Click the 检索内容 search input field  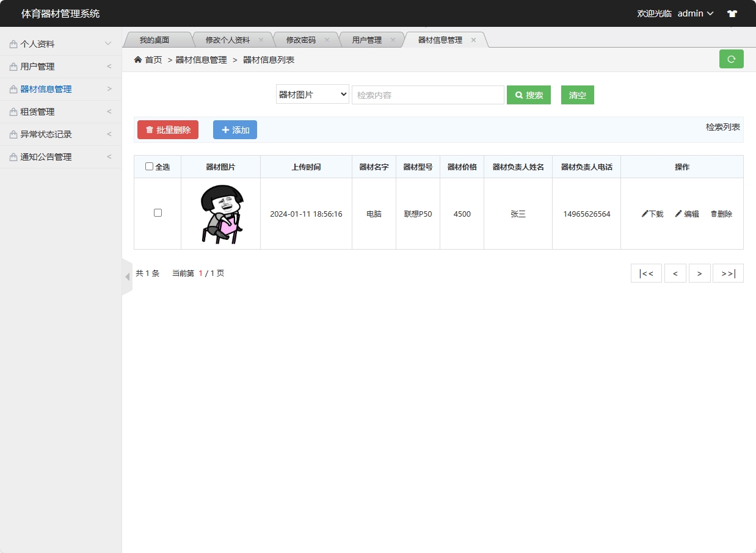(427, 95)
